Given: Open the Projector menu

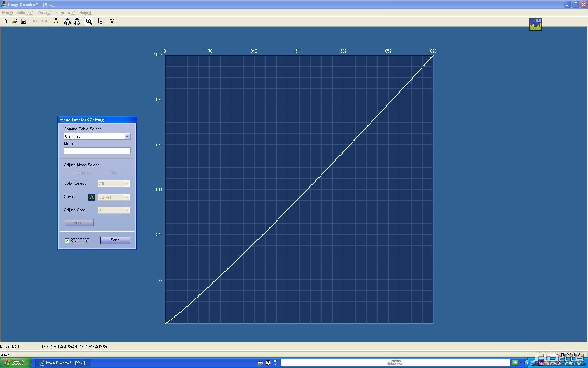Looking at the screenshot, I should coord(65,13).
